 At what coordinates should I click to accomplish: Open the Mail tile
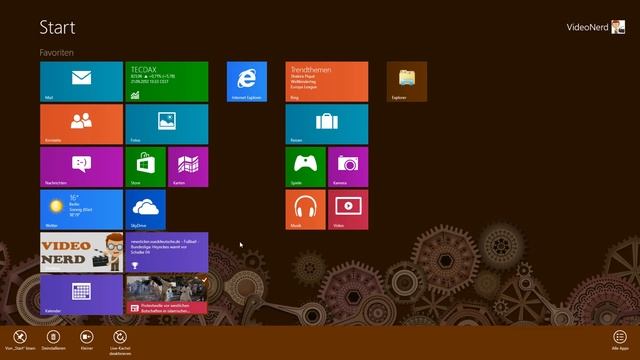[x=81, y=82]
